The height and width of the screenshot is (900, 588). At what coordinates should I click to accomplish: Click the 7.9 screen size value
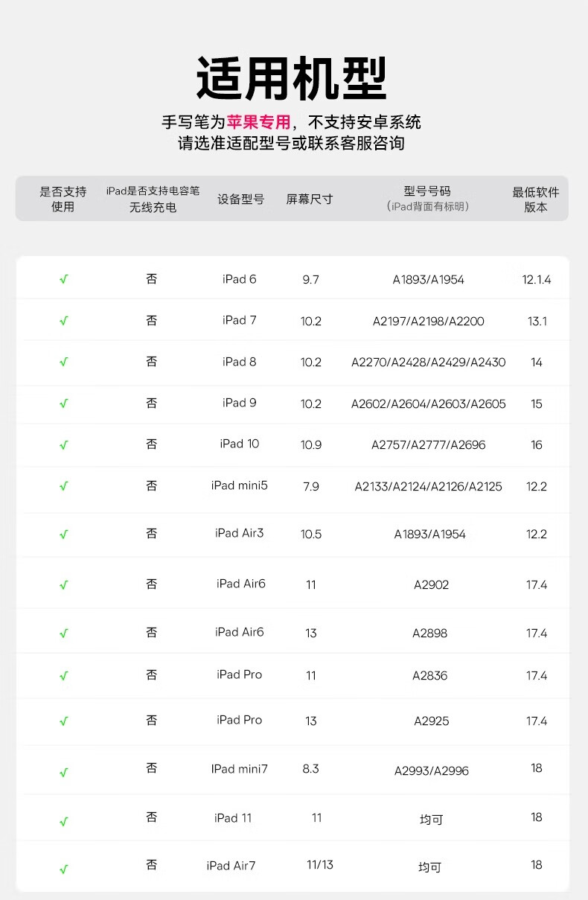click(x=310, y=487)
